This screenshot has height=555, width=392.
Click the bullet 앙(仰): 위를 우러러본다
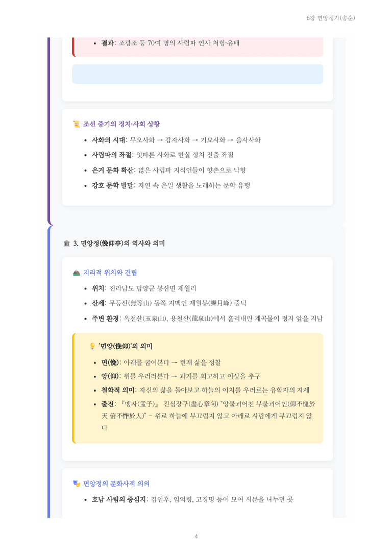181,376
